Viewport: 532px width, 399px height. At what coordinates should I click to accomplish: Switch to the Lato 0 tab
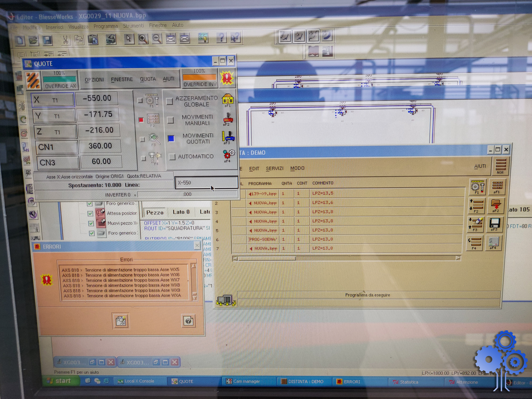181,212
